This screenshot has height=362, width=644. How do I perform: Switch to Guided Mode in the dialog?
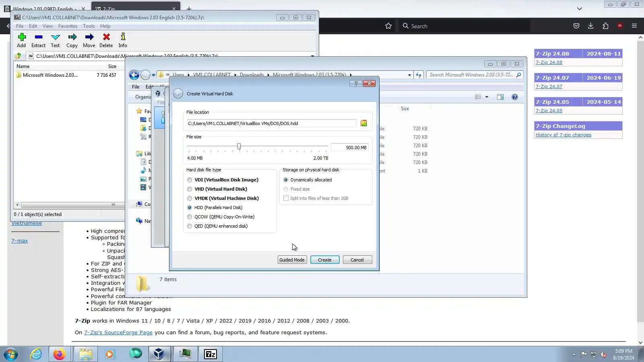[292, 260]
